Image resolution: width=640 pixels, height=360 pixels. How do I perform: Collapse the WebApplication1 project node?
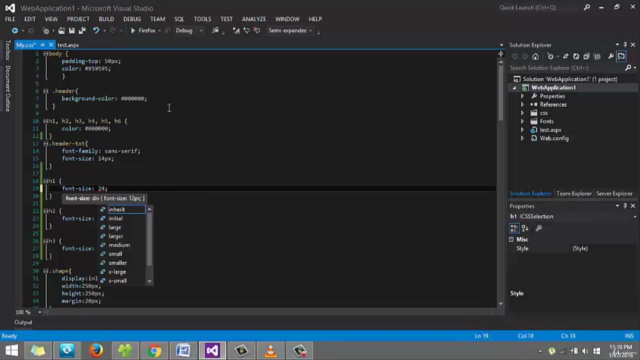point(514,88)
